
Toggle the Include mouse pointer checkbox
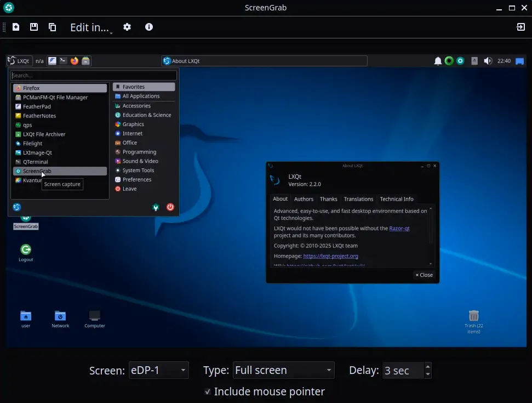pyautogui.click(x=208, y=391)
